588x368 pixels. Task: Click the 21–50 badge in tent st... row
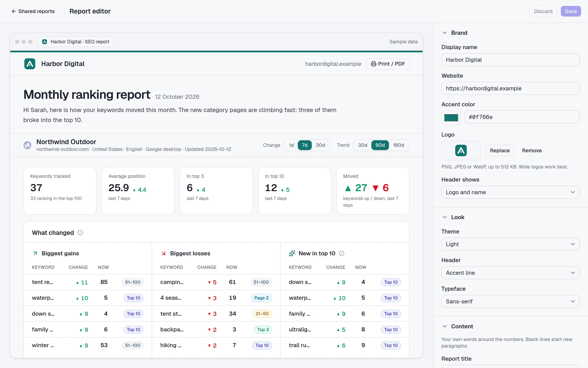coord(262,314)
